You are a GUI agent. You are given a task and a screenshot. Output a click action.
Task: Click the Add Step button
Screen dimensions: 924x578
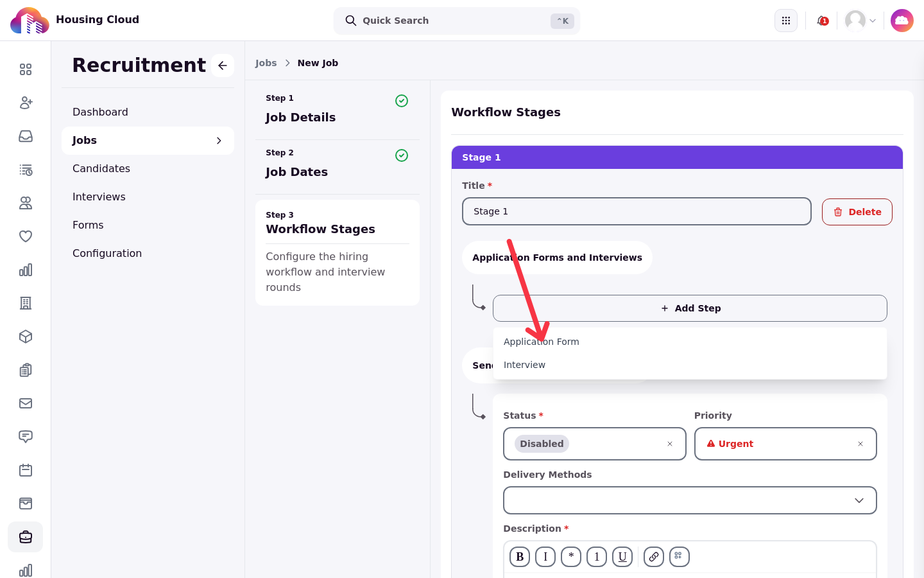click(690, 308)
